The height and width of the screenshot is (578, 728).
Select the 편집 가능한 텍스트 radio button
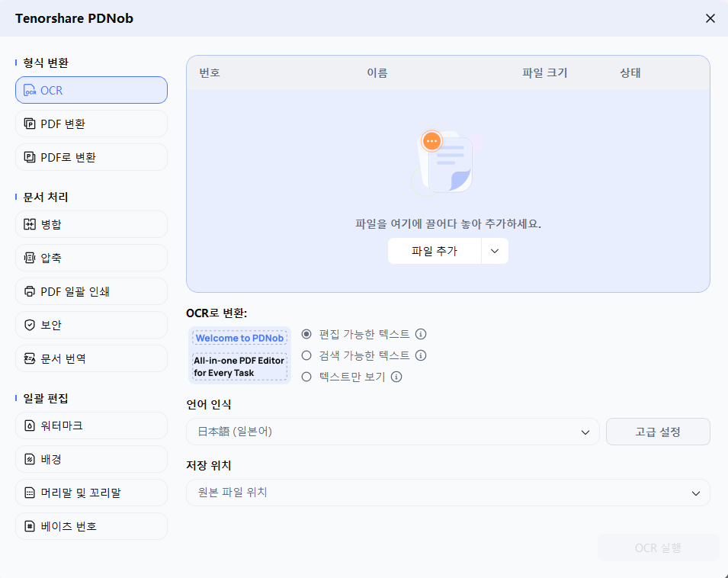(306, 334)
